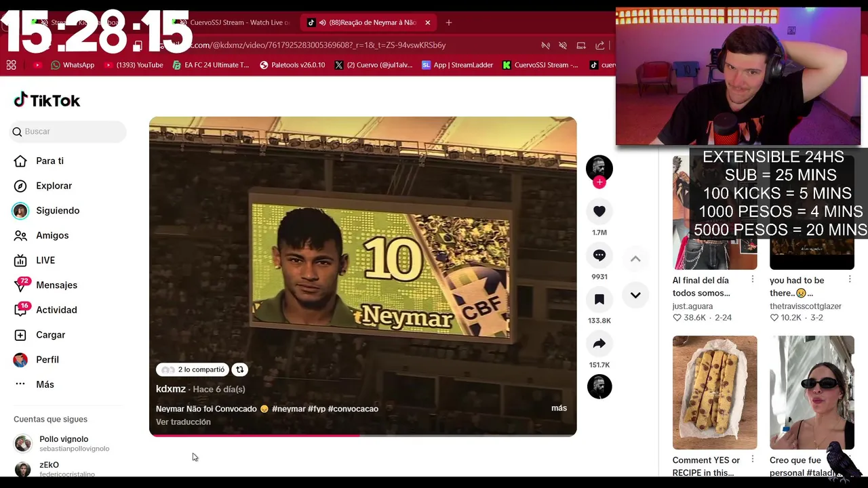Click Ver traducción under the caption

[183, 422]
